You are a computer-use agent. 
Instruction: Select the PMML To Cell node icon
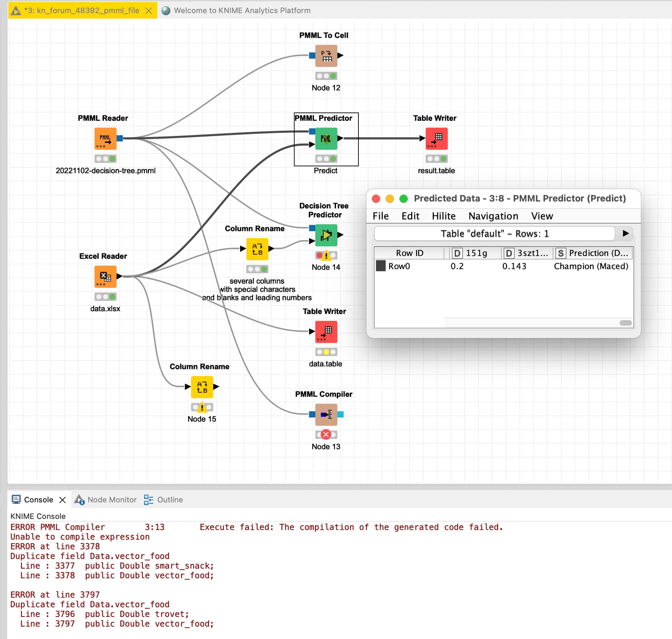point(326,56)
